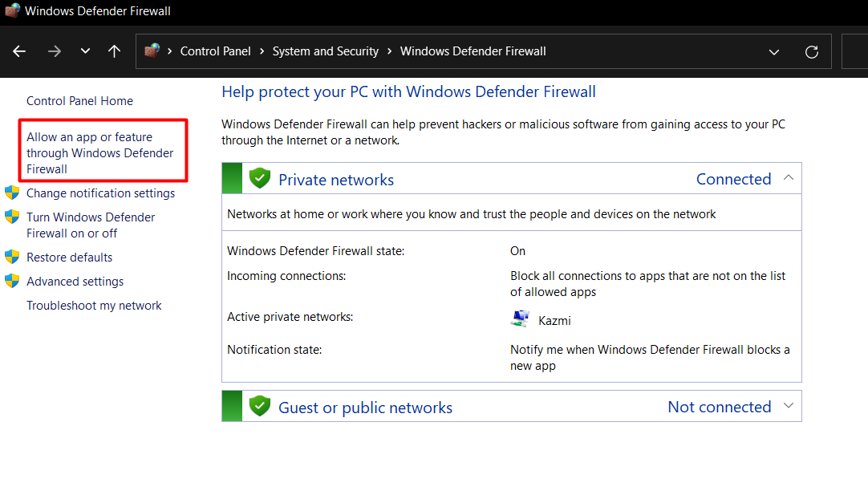Image resolution: width=868 pixels, height=503 pixels.
Task: Click shield icon beside Advanced settings
Action: coord(12,281)
